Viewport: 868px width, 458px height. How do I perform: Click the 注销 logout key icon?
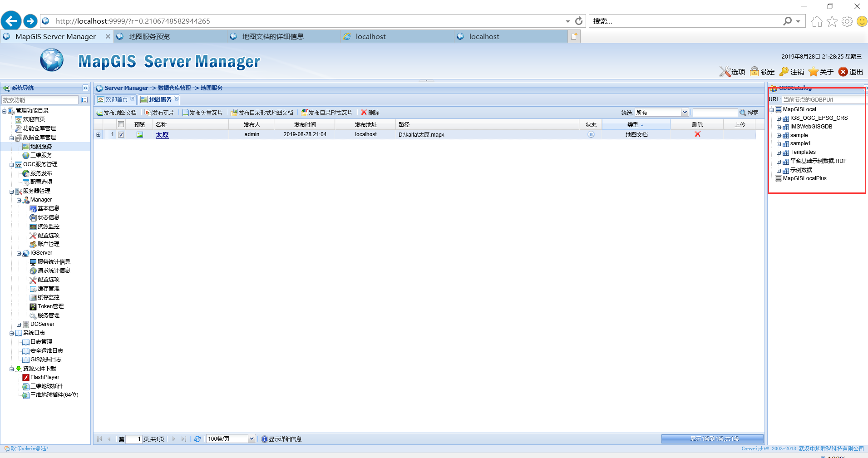(784, 72)
